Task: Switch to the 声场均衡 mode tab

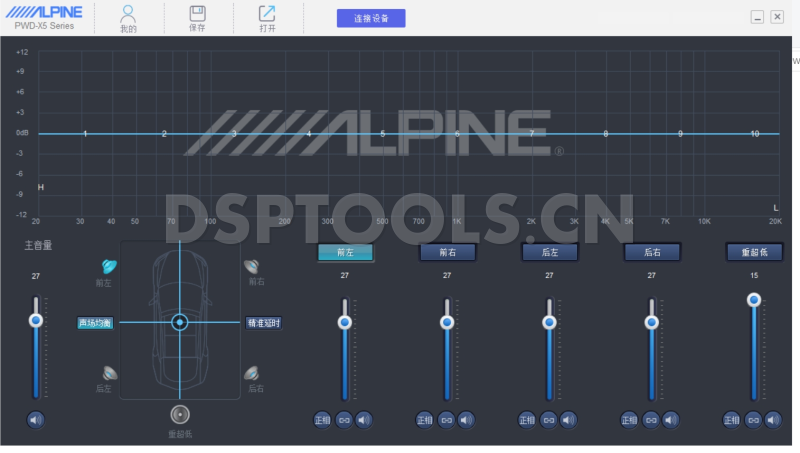Action: pos(96,323)
